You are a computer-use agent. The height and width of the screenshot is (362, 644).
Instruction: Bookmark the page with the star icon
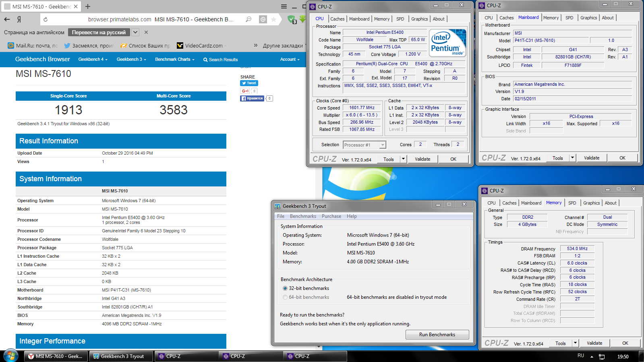(x=274, y=19)
